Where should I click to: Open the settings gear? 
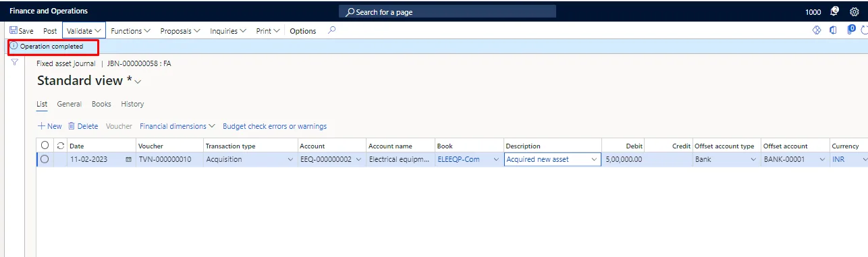click(x=854, y=11)
